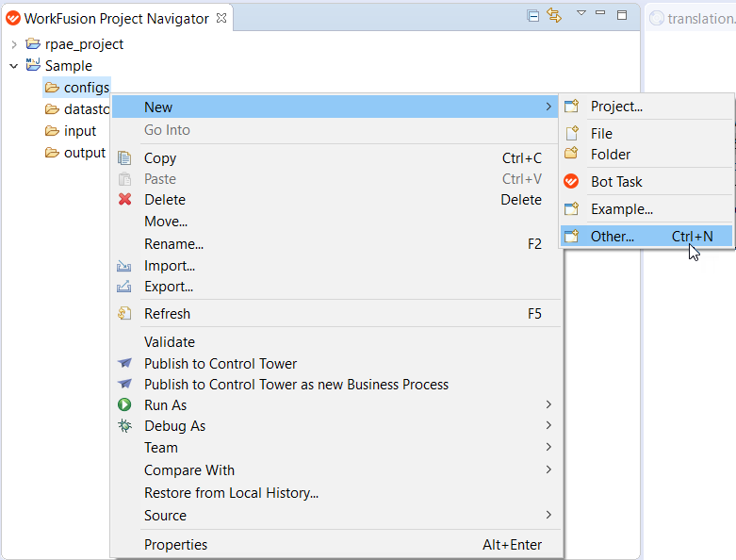Minimize the Project Navigator panel
Viewport: 736px width, 560px height.
[x=600, y=12]
